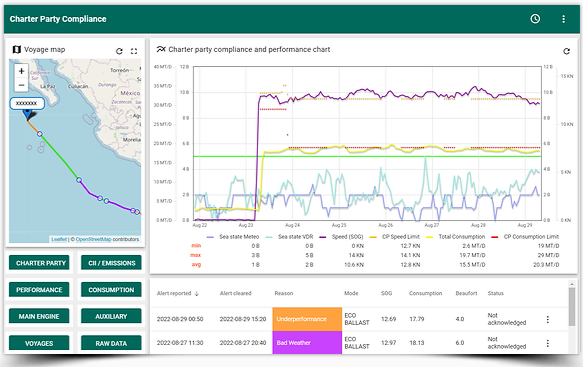The height and width of the screenshot is (367, 583).
Task: Refresh the compliance and performance chart
Action: tap(566, 51)
